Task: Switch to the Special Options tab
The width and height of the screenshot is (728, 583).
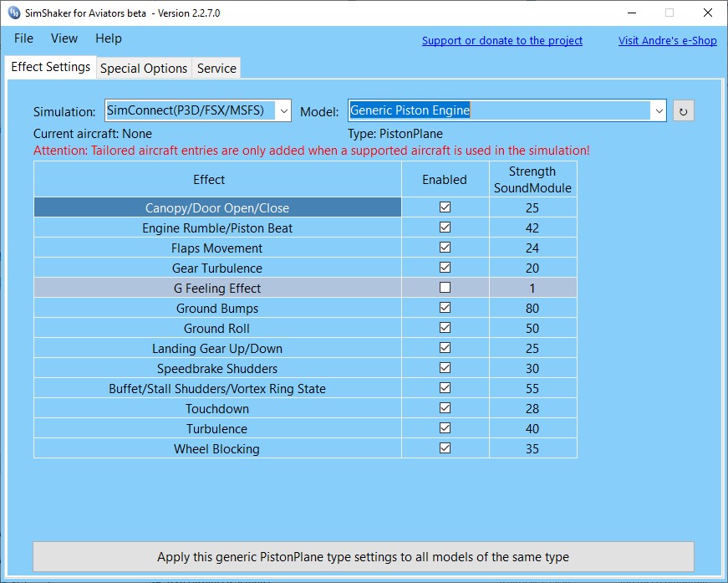Action: 143,68
